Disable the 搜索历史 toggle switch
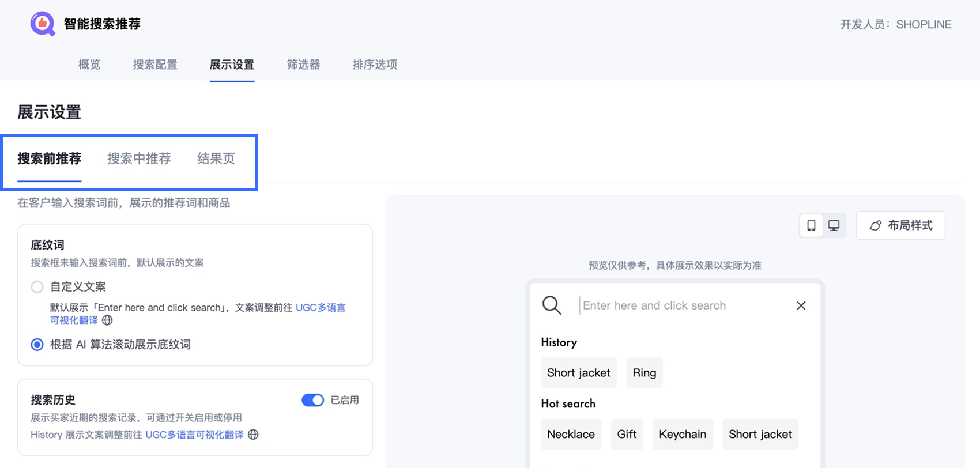Screen dimensions: 980x468 point(312,400)
